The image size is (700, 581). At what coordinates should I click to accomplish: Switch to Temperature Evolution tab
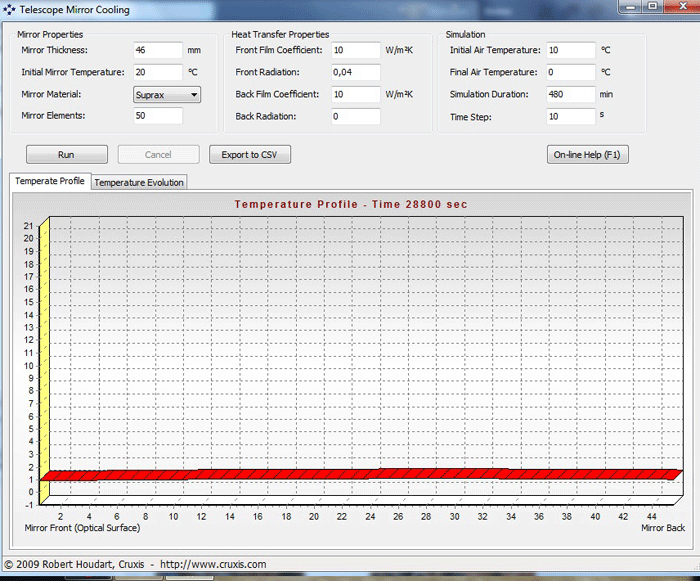[139, 182]
